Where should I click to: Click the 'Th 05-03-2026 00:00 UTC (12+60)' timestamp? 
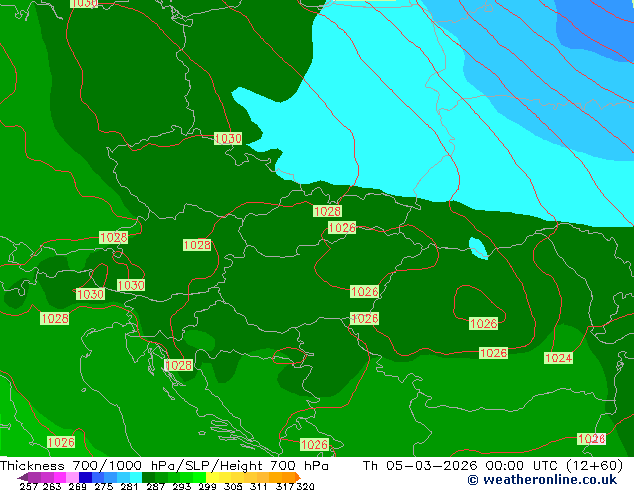[492, 466]
